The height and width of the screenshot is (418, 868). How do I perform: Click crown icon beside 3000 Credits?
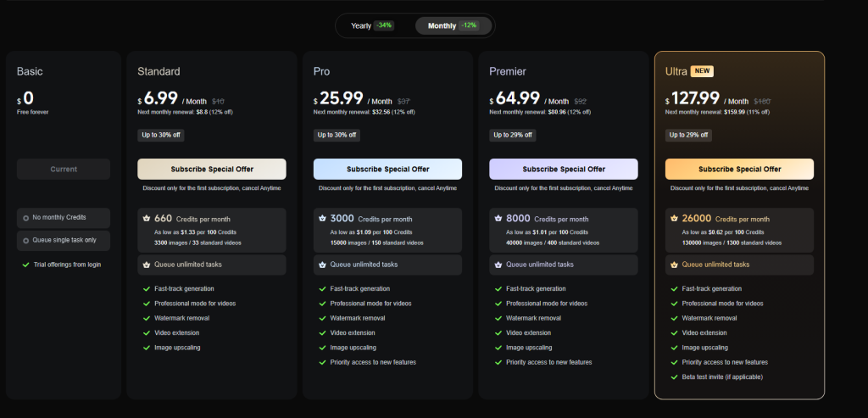(x=321, y=218)
